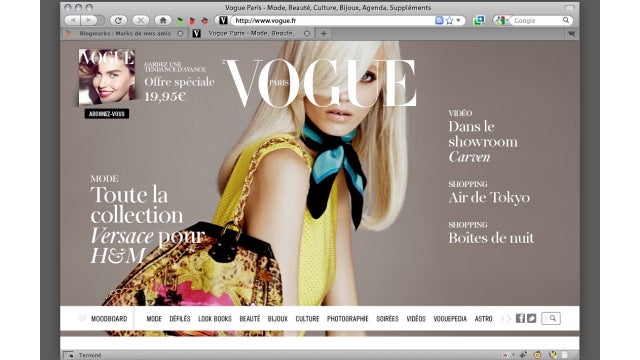Click the ABONNEZ-VOUS subscribe button
640x360 pixels.
(x=107, y=114)
